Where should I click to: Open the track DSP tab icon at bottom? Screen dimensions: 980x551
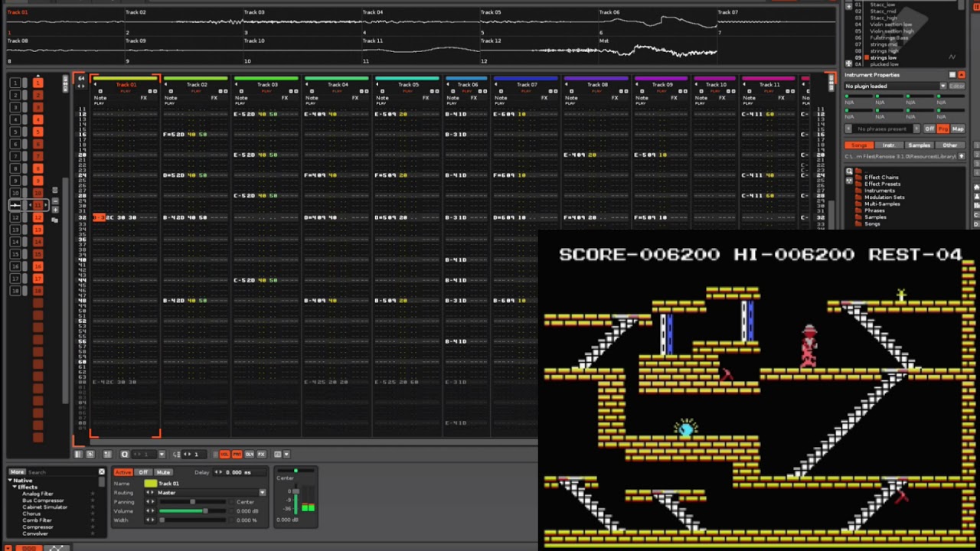[31, 548]
